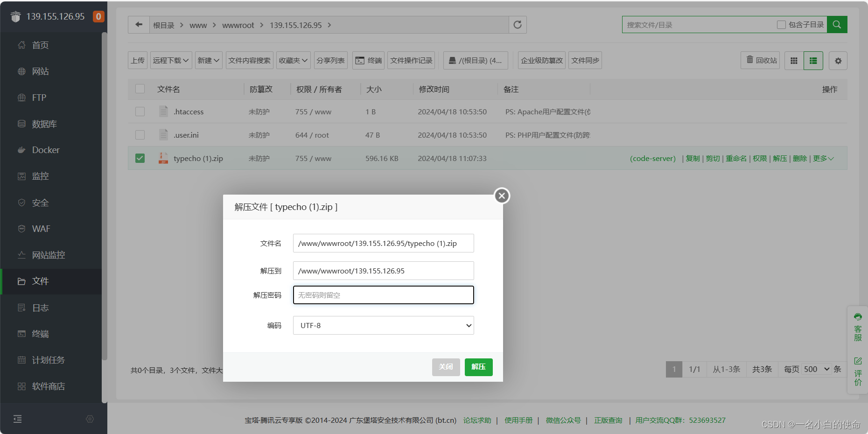Click the green search magnifier button
This screenshot has height=434, width=868.
837,25
